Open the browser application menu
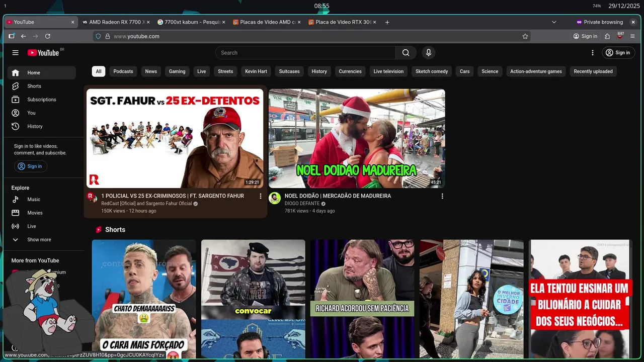Screen dimensions: 644x362 coord(632,36)
